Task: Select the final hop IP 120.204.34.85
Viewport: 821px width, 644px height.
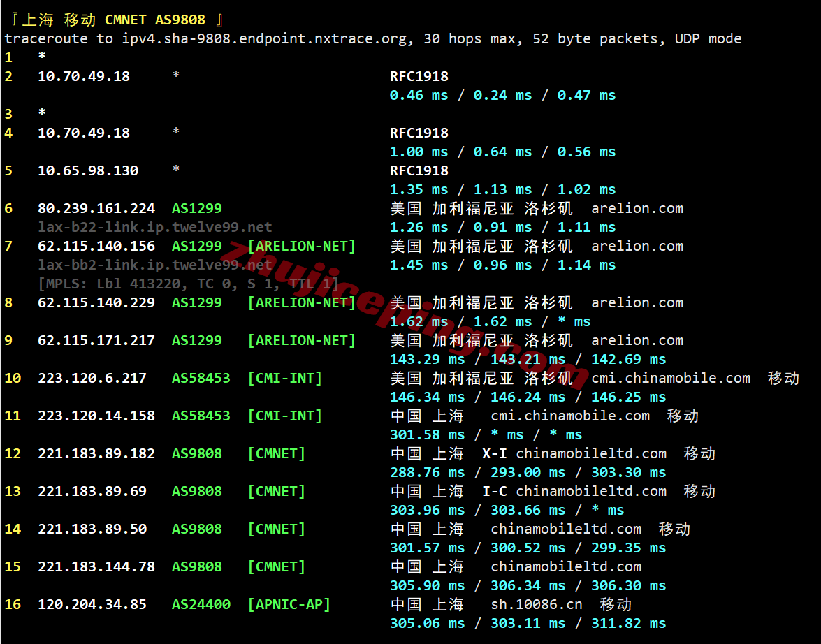Action: pyautogui.click(x=92, y=604)
